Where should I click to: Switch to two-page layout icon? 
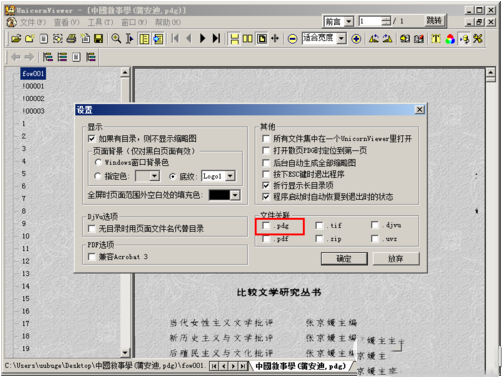[248, 39]
